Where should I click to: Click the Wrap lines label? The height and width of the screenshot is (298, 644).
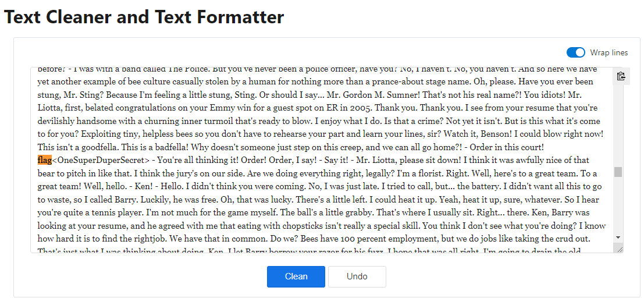pos(609,52)
